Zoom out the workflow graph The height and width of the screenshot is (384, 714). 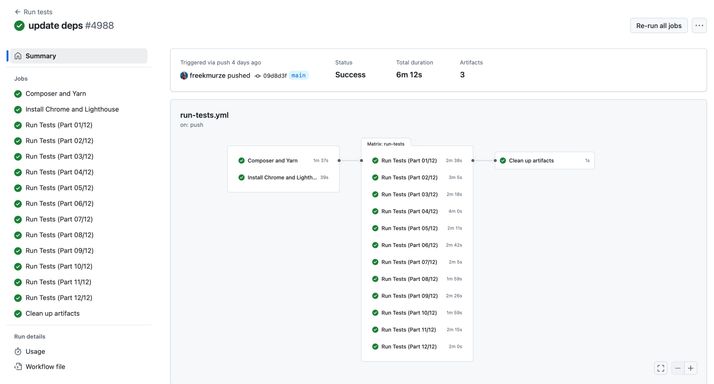pos(678,368)
